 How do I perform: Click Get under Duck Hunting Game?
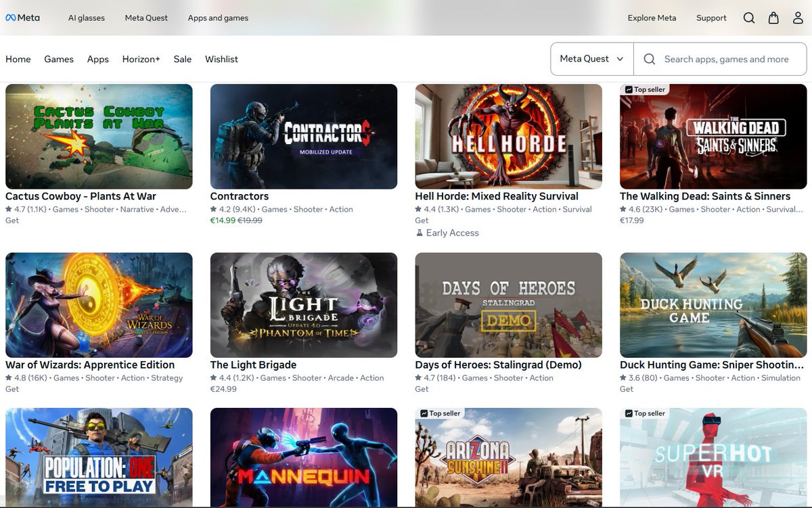(627, 389)
